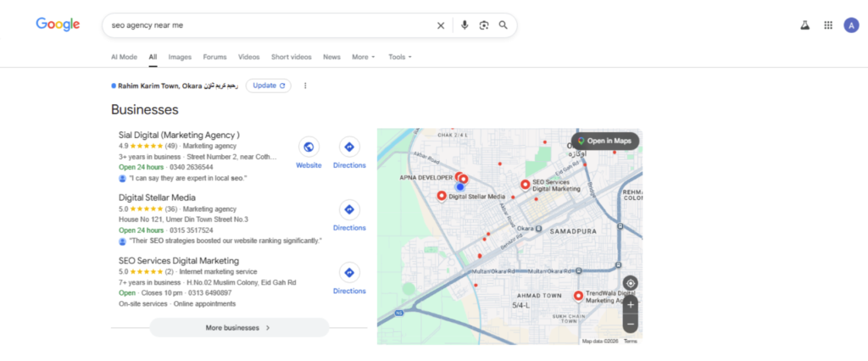This screenshot has height=361, width=868.
Task: Click review "Their SEO strategies boosted our website ranking"
Action: click(225, 241)
